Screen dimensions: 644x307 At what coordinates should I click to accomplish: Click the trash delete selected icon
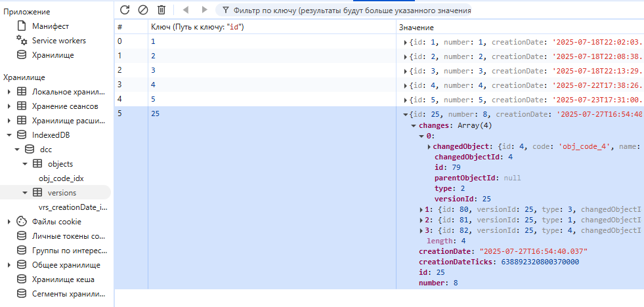tap(162, 10)
